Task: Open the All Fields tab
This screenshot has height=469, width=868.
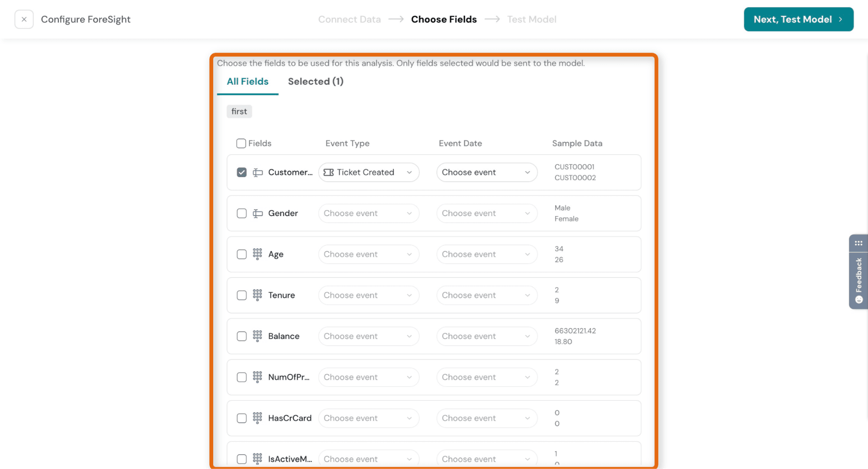Action: tap(248, 81)
